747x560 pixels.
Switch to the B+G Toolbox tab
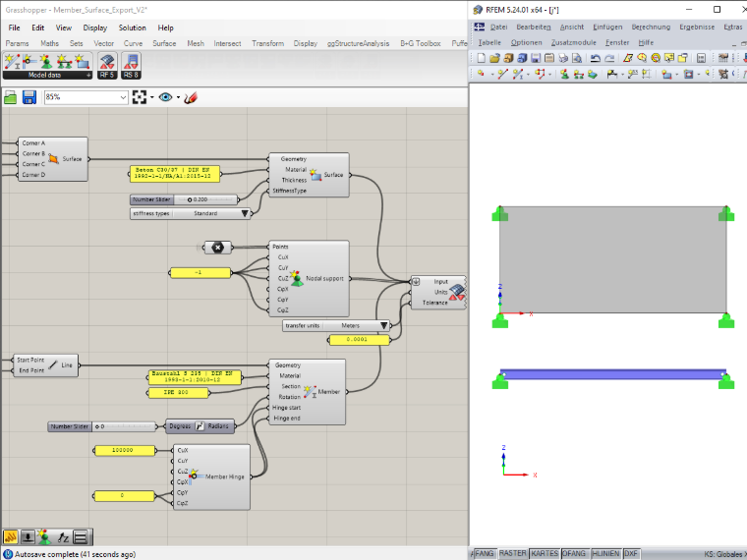tap(421, 43)
